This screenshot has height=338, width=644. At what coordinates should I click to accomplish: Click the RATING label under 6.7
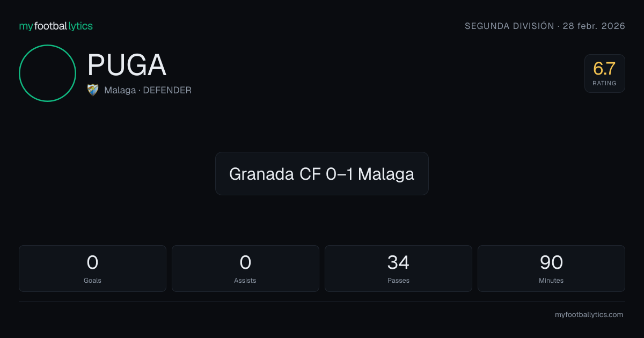coord(605,83)
